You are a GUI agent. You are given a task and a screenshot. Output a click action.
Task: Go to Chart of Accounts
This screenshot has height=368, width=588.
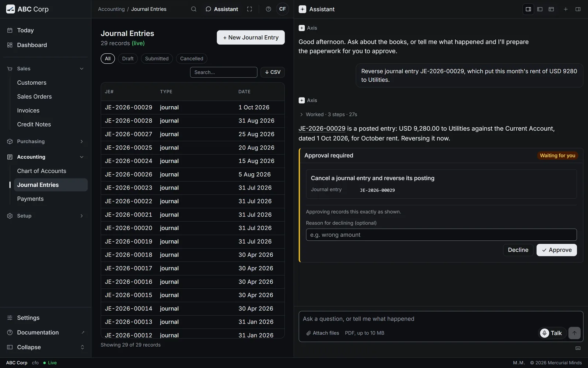tap(51, 171)
